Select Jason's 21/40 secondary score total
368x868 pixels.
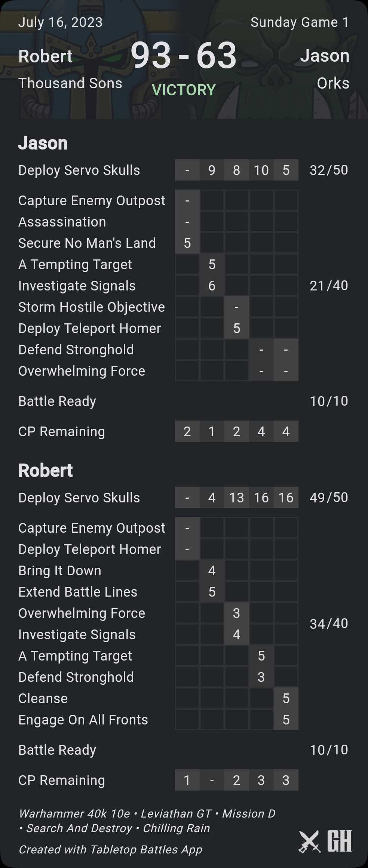pyautogui.click(x=329, y=286)
